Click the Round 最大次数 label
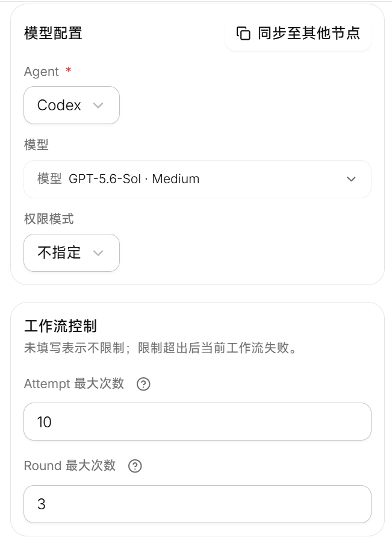Image resolution: width=392 pixels, height=543 pixels. 70,465
